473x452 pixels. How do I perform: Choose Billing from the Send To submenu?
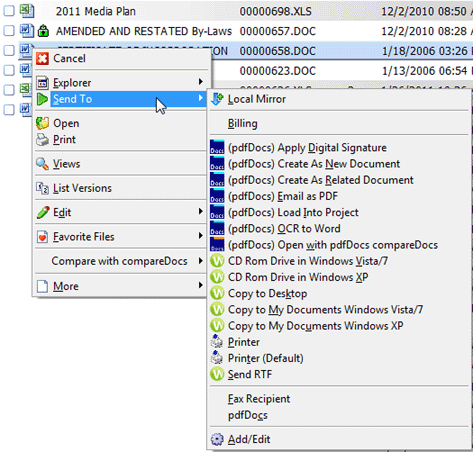(x=243, y=123)
